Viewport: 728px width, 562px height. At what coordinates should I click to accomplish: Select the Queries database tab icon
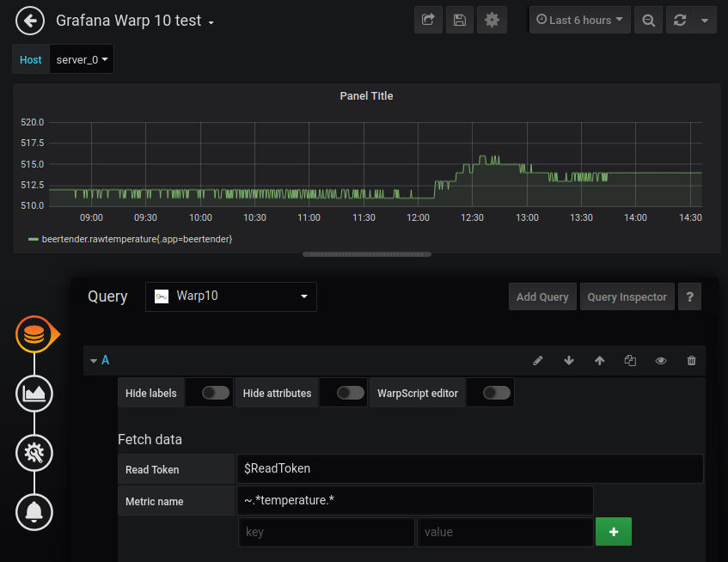(x=34, y=334)
